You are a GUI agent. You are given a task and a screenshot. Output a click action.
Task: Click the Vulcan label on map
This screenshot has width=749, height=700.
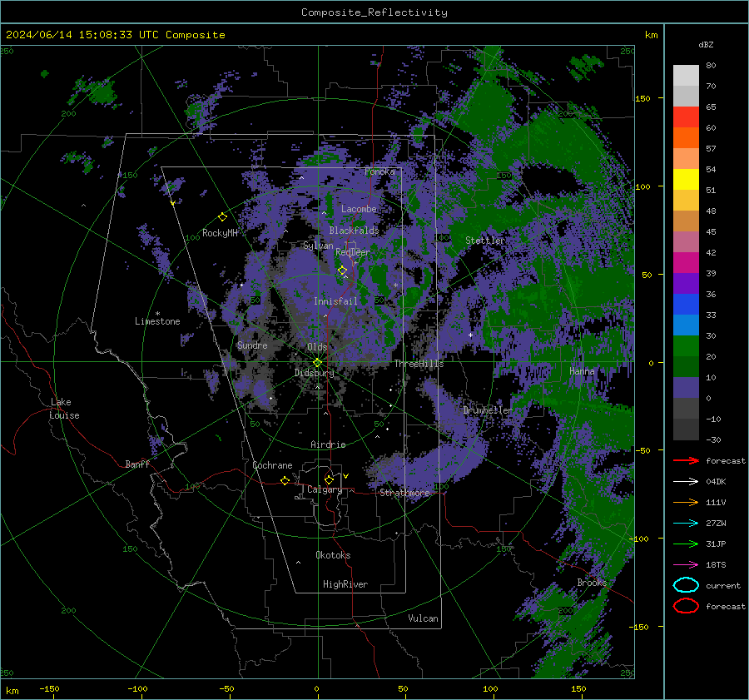click(x=423, y=618)
